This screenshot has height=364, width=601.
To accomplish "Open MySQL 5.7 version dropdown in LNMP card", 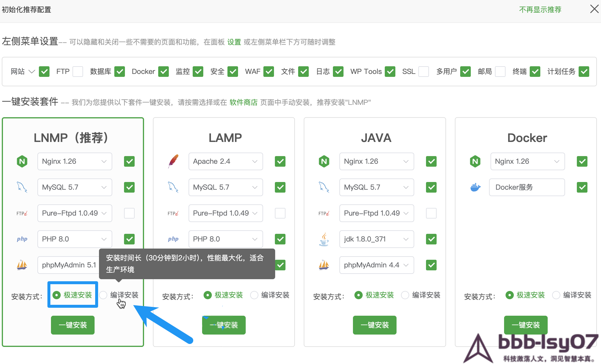I will [75, 187].
